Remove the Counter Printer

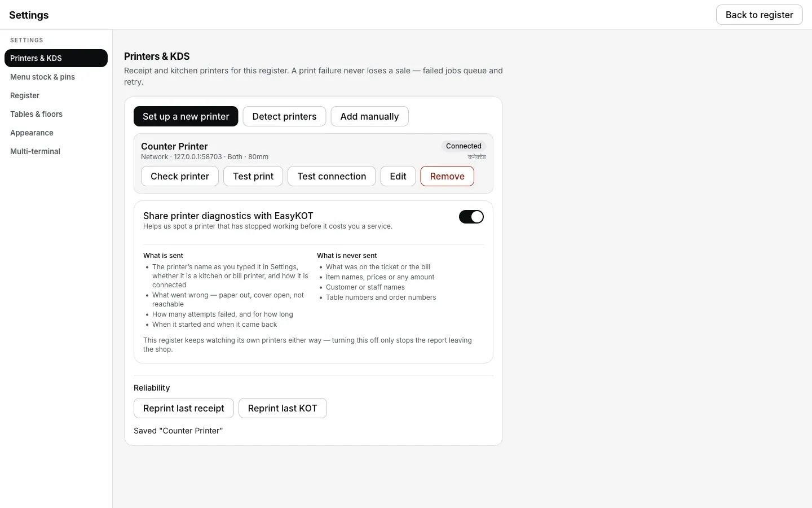coord(447,176)
